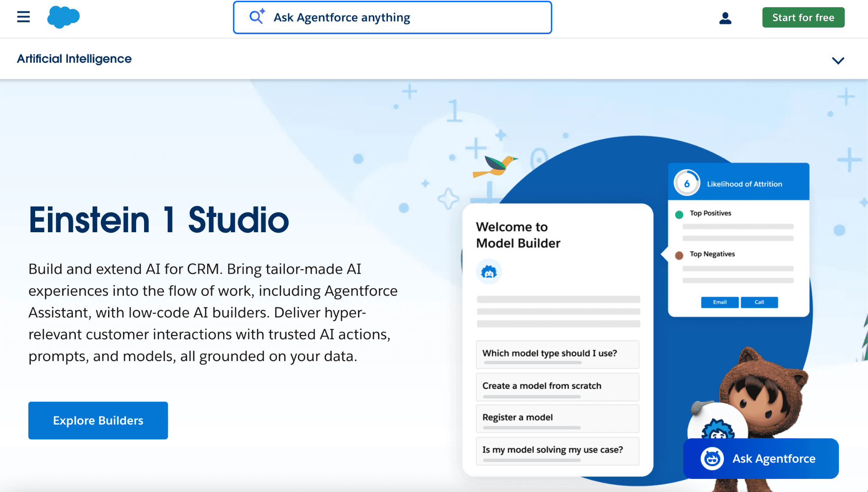Toggle the Top Negatives indicator dot

pyautogui.click(x=679, y=254)
